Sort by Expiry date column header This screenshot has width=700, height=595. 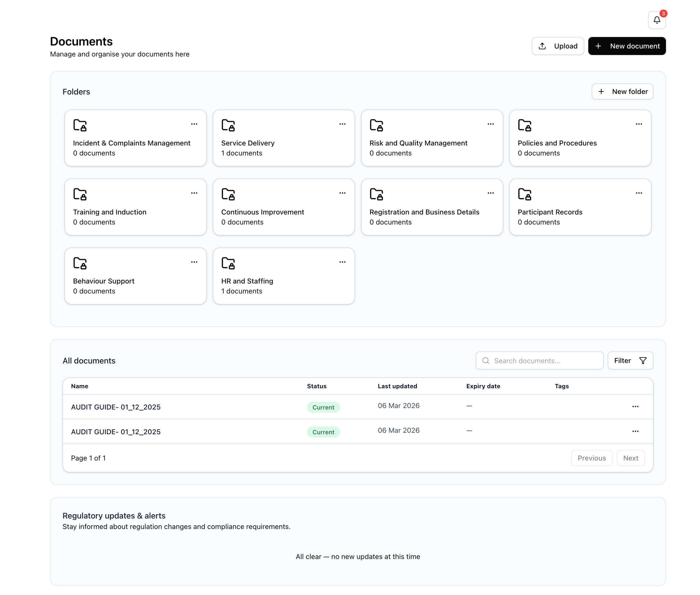[x=483, y=386]
